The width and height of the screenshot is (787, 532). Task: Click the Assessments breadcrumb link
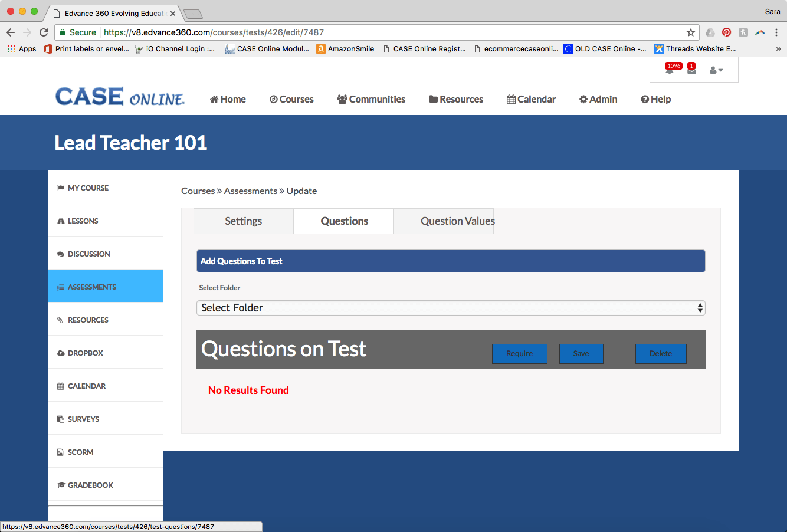[250, 191]
